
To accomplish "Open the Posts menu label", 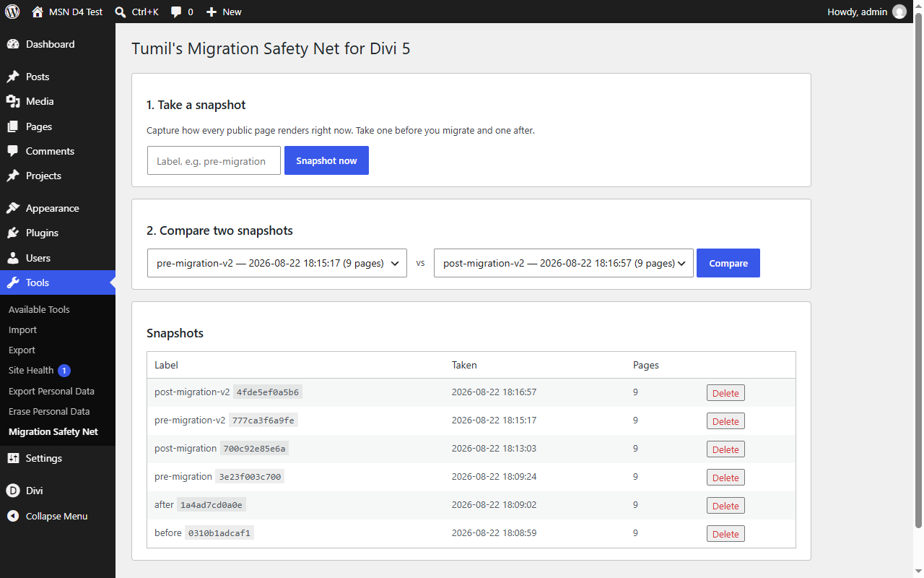I will tap(38, 77).
